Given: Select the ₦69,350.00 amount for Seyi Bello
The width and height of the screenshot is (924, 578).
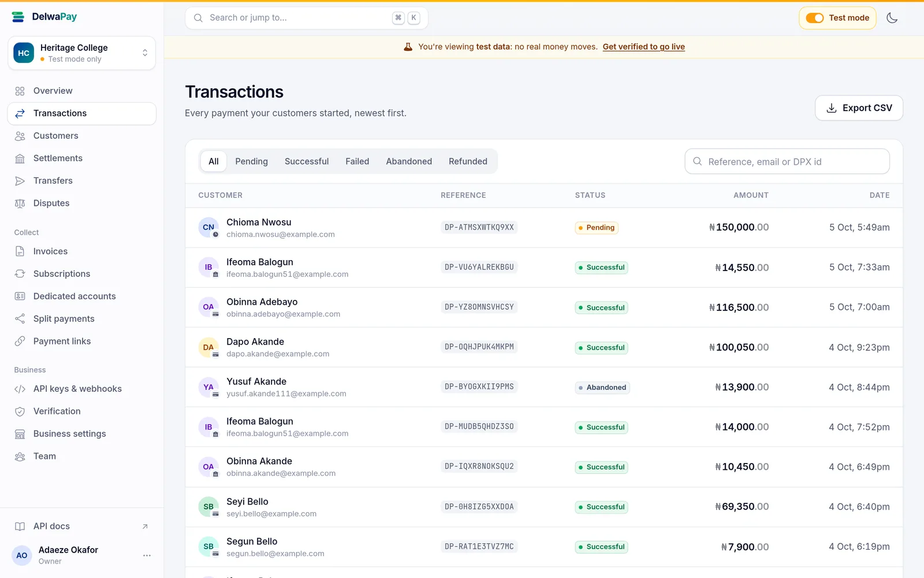Looking at the screenshot, I should click(742, 507).
